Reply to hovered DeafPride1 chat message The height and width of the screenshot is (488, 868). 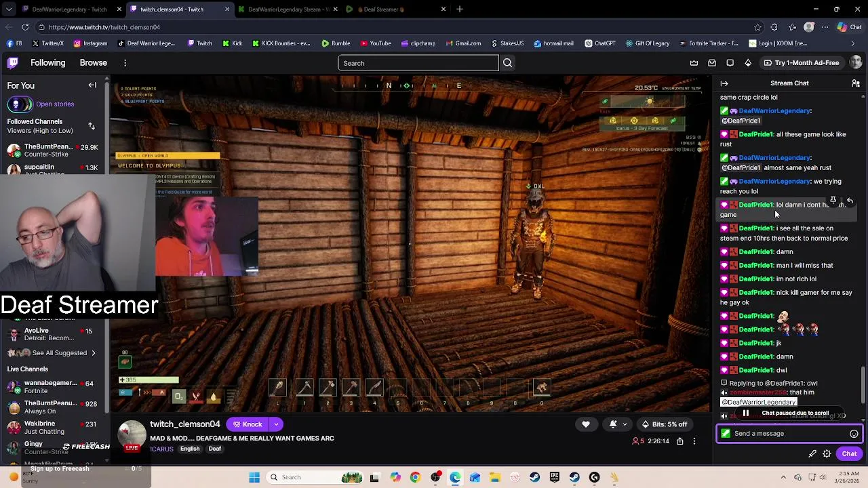click(x=850, y=201)
